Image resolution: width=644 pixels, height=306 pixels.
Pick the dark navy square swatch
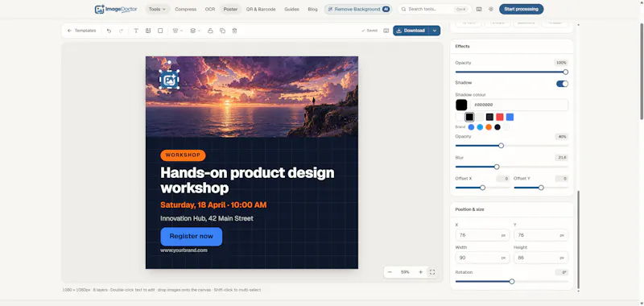[489, 117]
